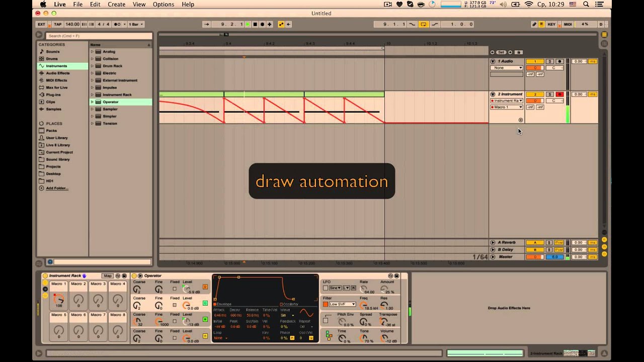This screenshot has width=644, height=362.
Task: Open the Create menu
Action: tap(117, 5)
